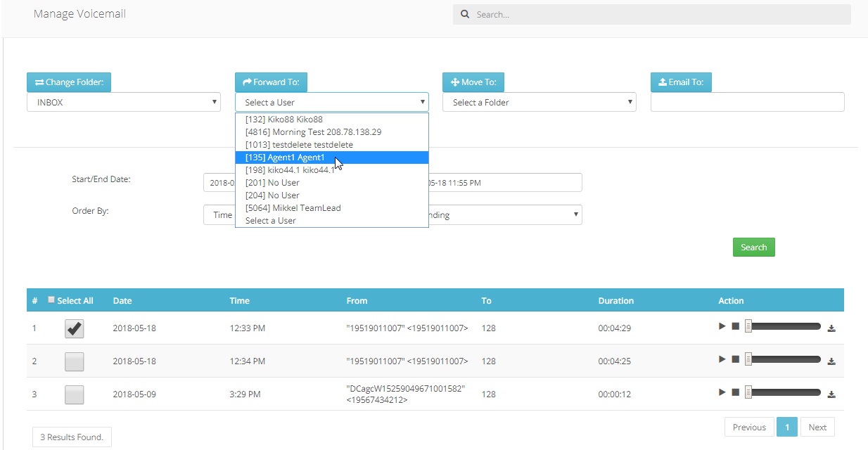Choose [198] kiko44.1 option
The image size is (868, 450).
click(x=332, y=170)
